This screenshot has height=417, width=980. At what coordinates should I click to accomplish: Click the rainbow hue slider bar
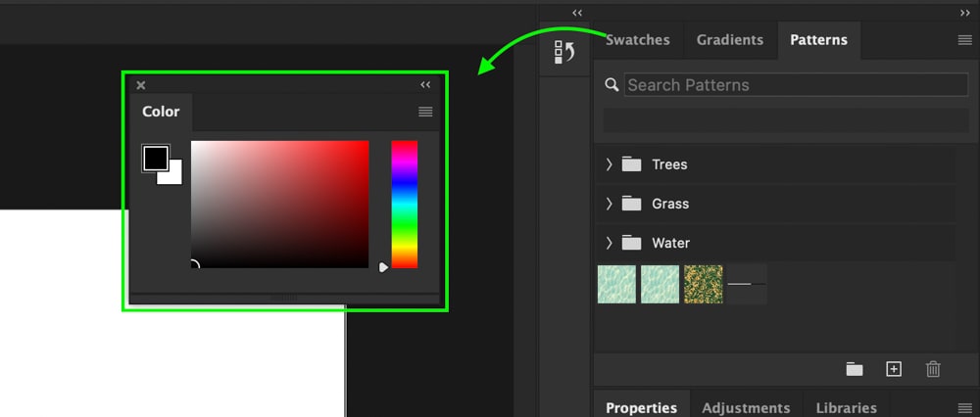[x=405, y=205]
